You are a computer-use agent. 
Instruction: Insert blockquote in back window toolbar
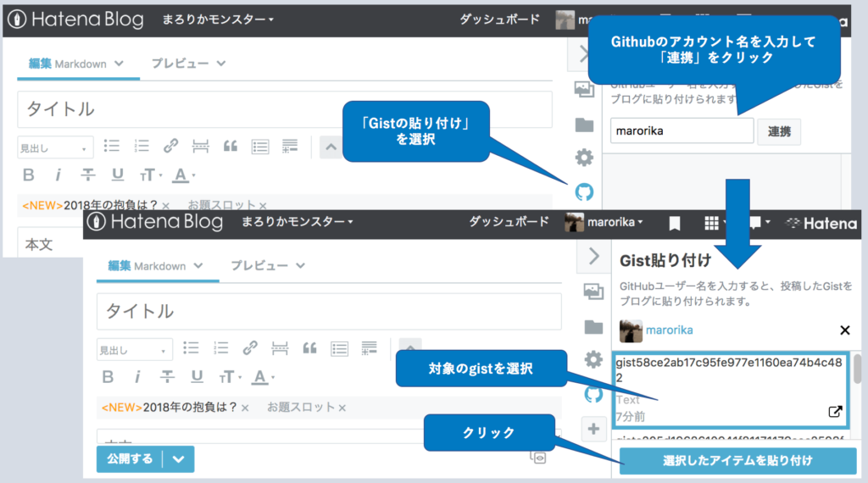click(231, 146)
